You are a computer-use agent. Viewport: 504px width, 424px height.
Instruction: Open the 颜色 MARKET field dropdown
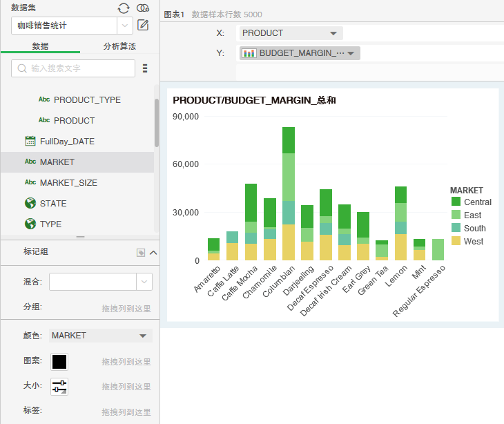coord(143,336)
